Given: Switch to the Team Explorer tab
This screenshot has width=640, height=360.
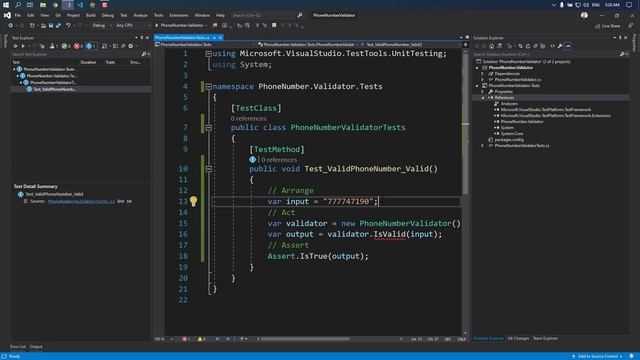Looking at the screenshot, I should coord(545,338).
